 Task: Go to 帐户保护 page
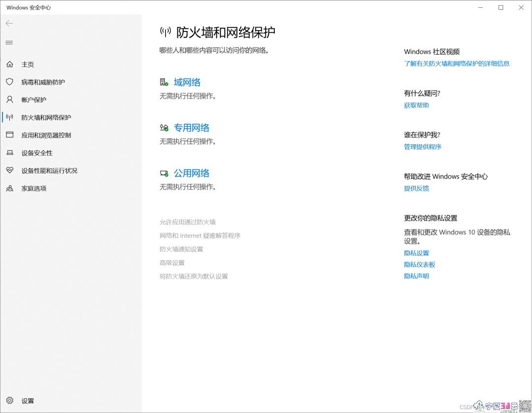click(34, 100)
